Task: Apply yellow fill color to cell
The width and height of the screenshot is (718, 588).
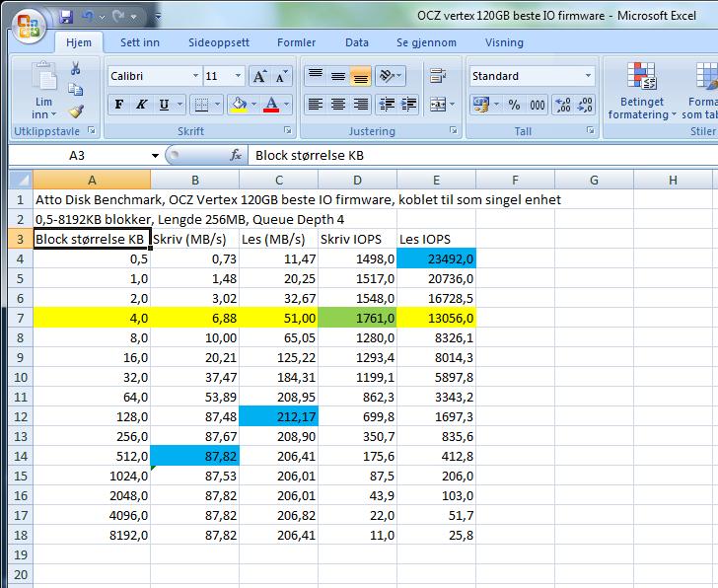Action: pos(239,105)
